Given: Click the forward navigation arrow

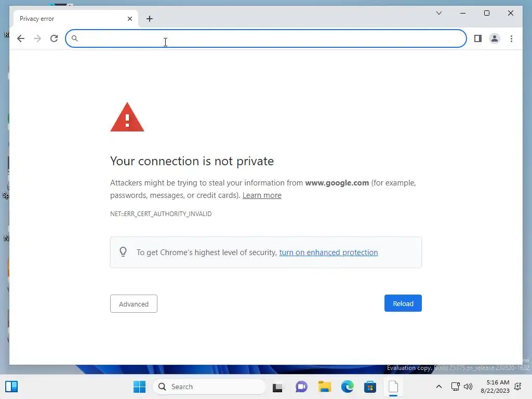Looking at the screenshot, I should 37,38.
